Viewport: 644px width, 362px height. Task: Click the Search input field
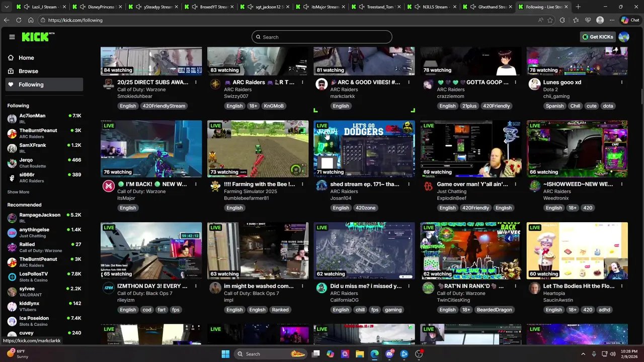pos(322,37)
